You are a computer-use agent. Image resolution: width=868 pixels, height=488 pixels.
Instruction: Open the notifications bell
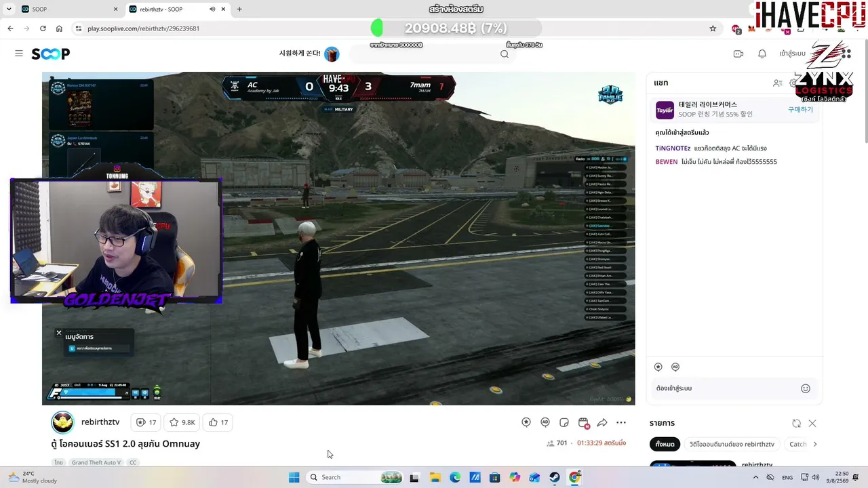point(762,54)
